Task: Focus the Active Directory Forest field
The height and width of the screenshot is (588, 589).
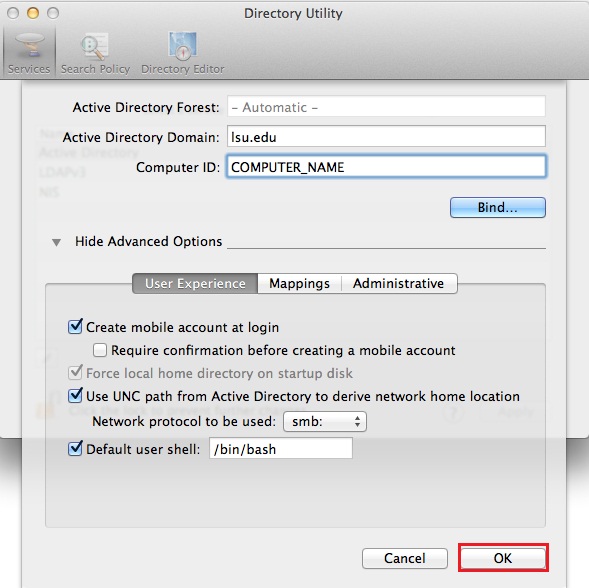Action: pos(386,107)
